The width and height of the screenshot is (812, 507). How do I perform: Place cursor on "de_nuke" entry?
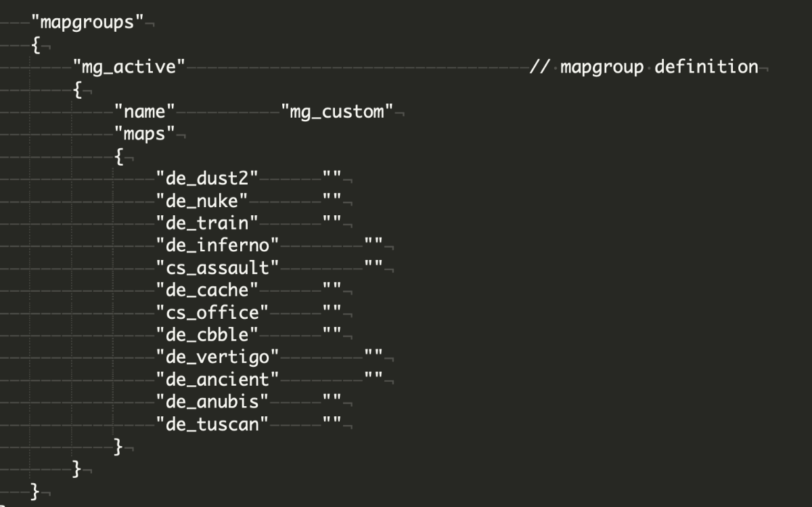202,201
